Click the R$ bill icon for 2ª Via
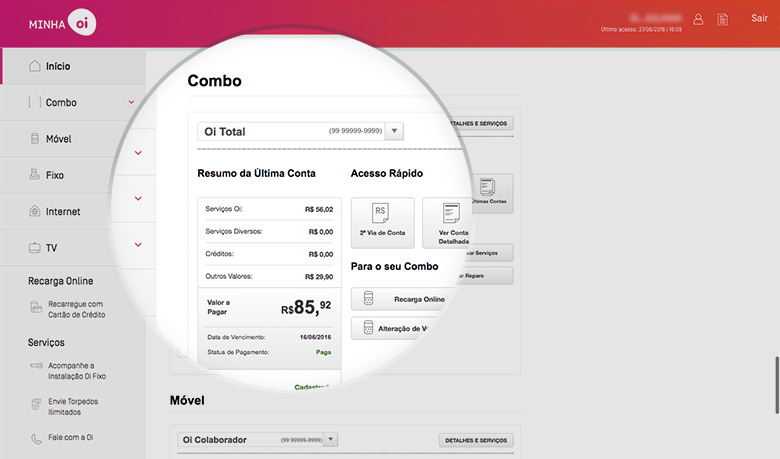The image size is (780, 459). pyautogui.click(x=381, y=213)
